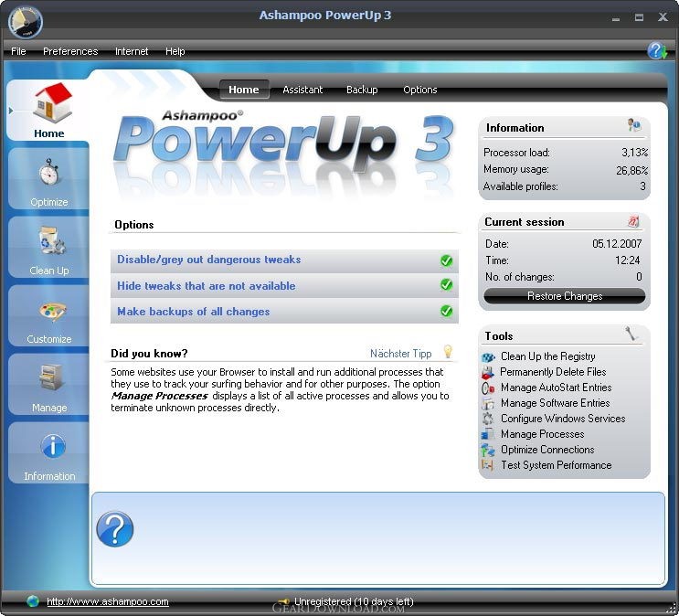Image resolution: width=679 pixels, height=616 pixels.
Task: Switch to the Options tab
Action: click(420, 90)
